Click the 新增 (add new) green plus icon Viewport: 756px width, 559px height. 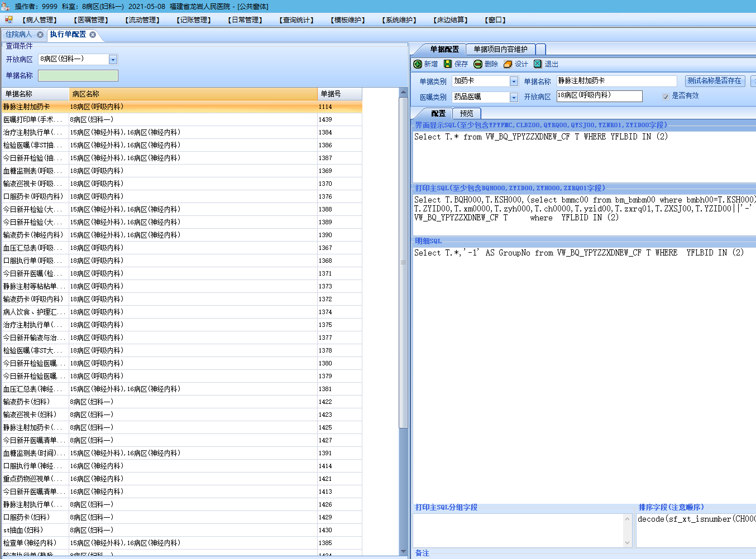pos(418,64)
